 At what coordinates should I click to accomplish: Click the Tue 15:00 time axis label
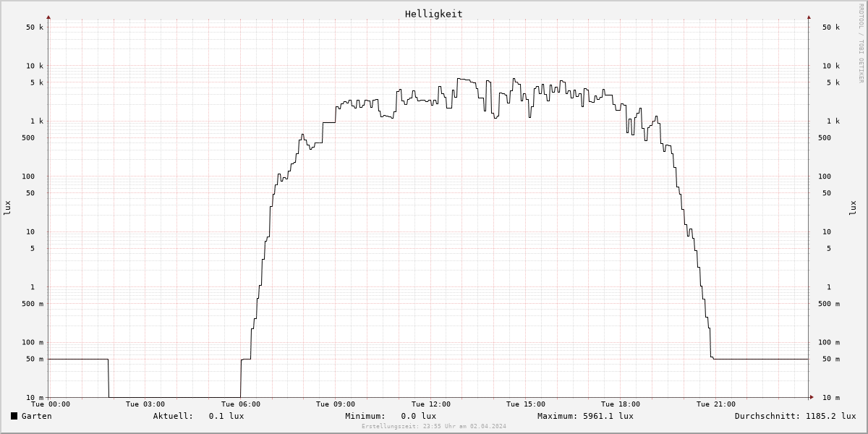pyautogui.click(x=526, y=404)
